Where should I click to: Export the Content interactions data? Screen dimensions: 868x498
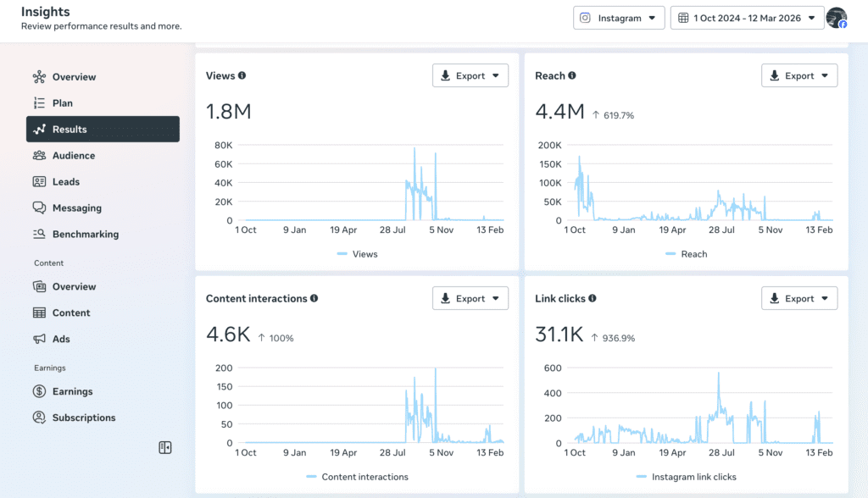pos(470,298)
